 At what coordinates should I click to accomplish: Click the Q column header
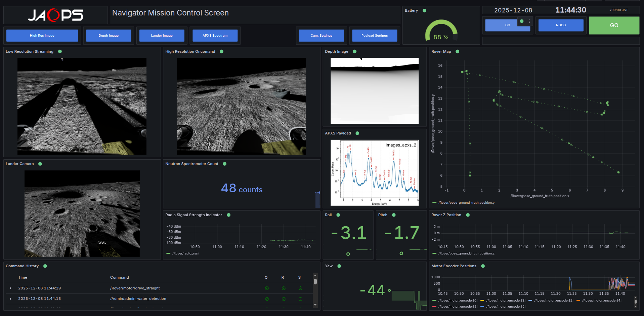266,277
